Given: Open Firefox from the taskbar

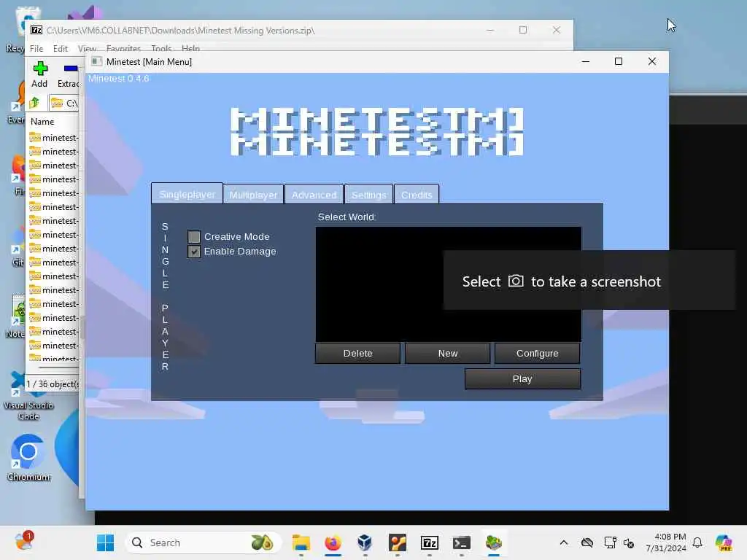Looking at the screenshot, I should click(333, 542).
